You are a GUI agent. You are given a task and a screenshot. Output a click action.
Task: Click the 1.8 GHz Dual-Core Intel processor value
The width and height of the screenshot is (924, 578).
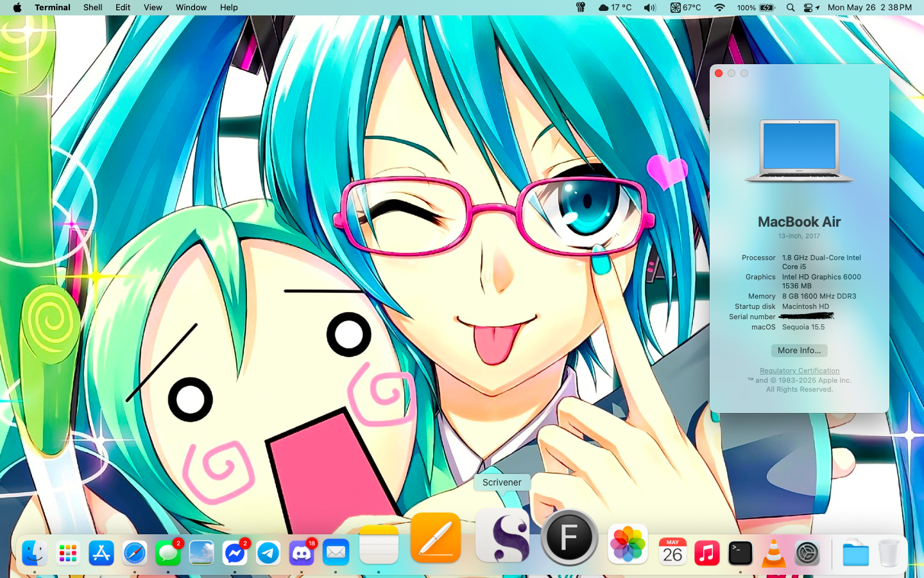821,262
